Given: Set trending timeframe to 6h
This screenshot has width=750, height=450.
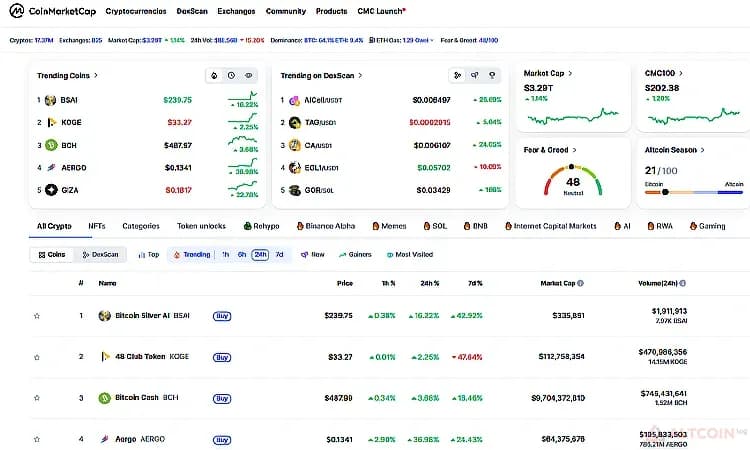Looking at the screenshot, I should [x=242, y=255].
